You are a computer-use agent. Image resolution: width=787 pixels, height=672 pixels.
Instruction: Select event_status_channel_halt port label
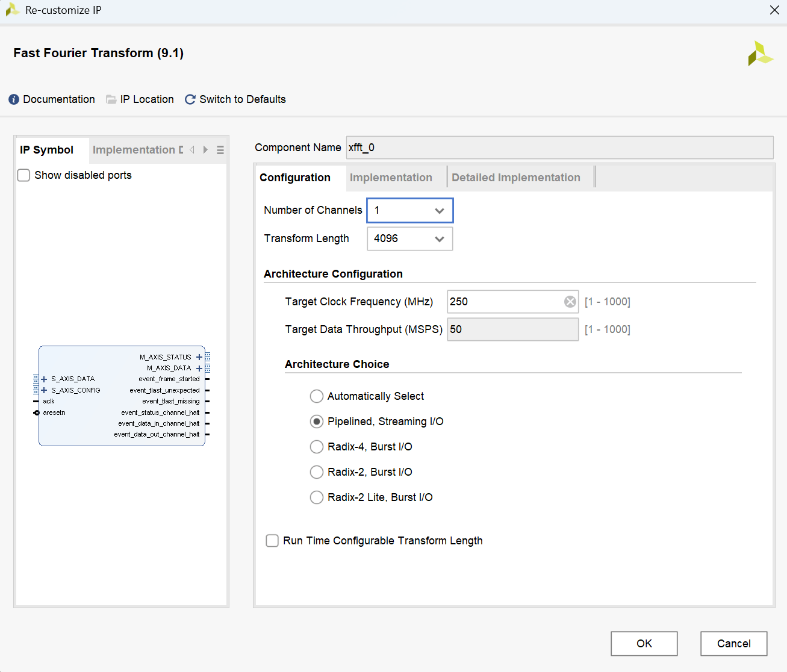tap(160, 412)
